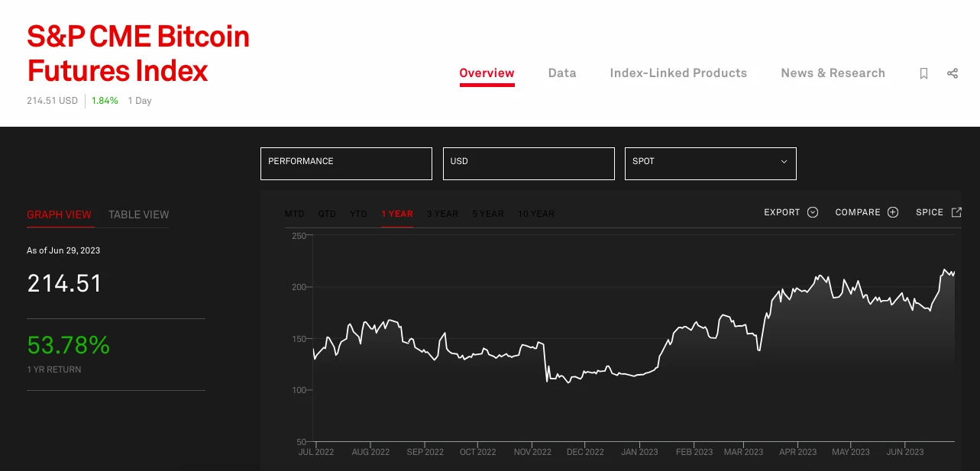
Task: Open the USD currency selector
Action: [529, 163]
